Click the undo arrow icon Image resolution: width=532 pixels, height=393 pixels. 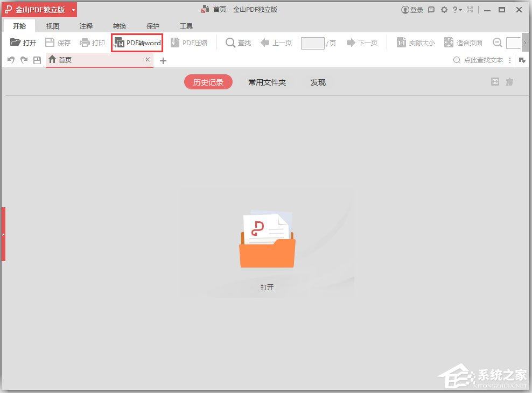(x=10, y=60)
